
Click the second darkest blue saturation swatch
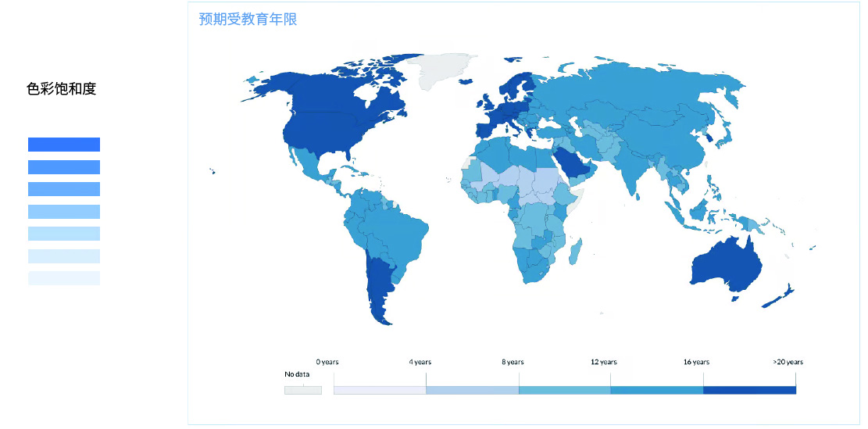(x=64, y=167)
